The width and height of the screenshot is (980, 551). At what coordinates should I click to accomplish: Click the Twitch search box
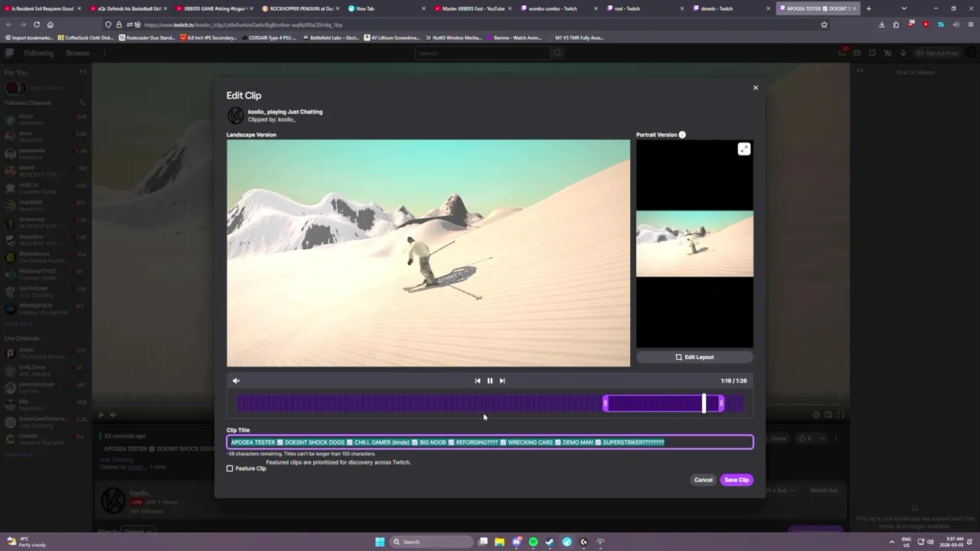[482, 53]
